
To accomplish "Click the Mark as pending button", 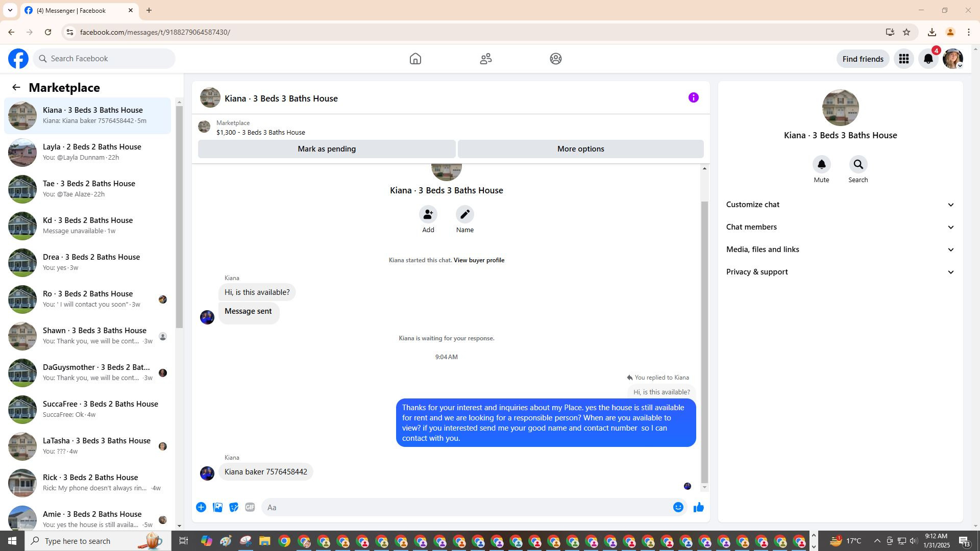I will pos(327,149).
